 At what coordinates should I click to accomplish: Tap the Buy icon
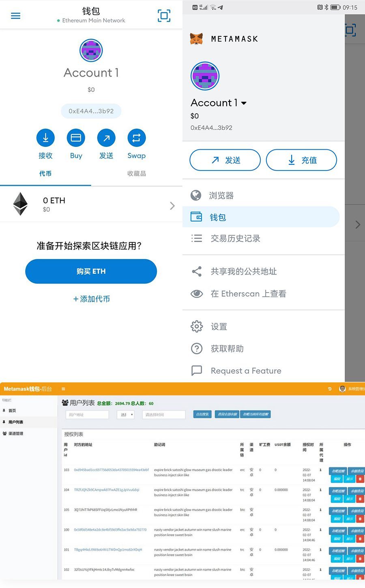point(76,138)
